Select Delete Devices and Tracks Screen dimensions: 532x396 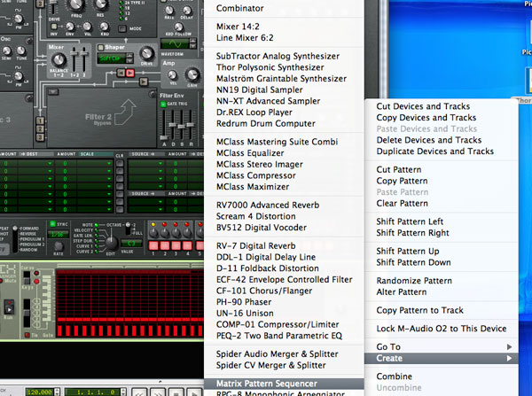[x=429, y=140]
